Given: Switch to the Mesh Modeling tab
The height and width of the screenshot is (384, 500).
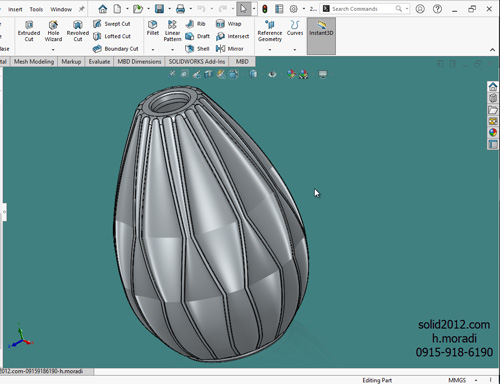Looking at the screenshot, I should point(34,61).
